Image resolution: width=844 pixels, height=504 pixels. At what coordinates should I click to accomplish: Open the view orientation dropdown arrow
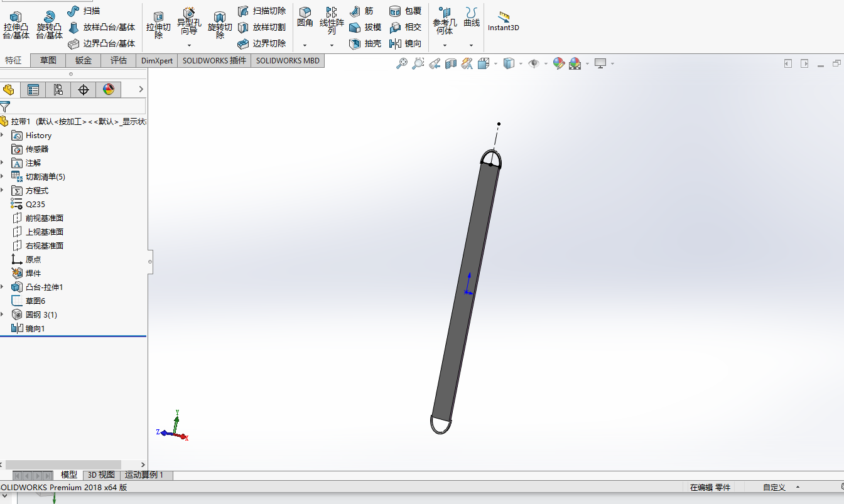click(495, 63)
